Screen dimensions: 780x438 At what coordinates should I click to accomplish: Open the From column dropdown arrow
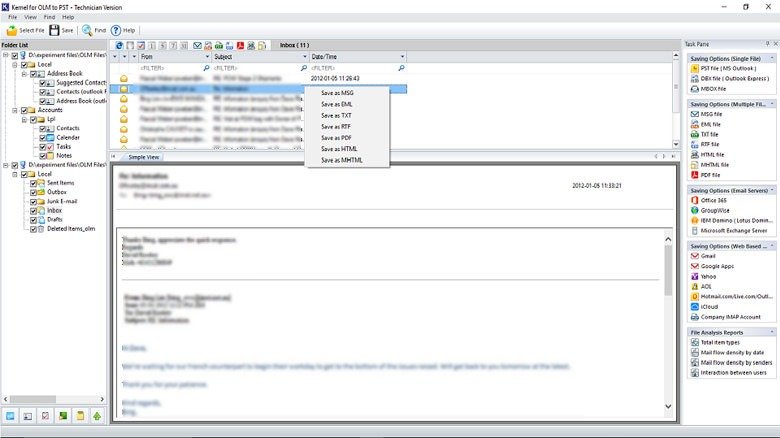click(x=207, y=57)
